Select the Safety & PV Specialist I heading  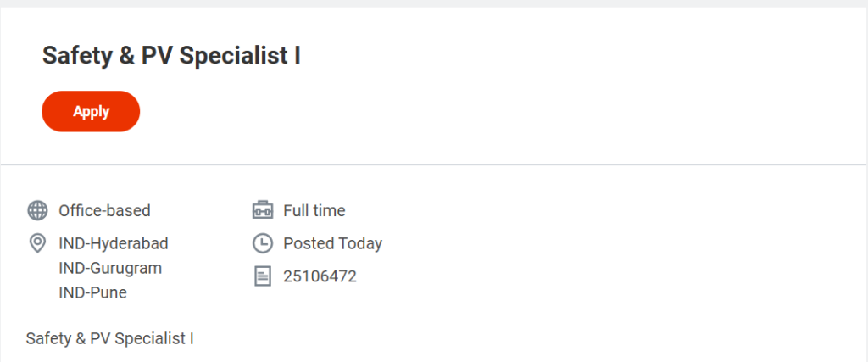[171, 56]
